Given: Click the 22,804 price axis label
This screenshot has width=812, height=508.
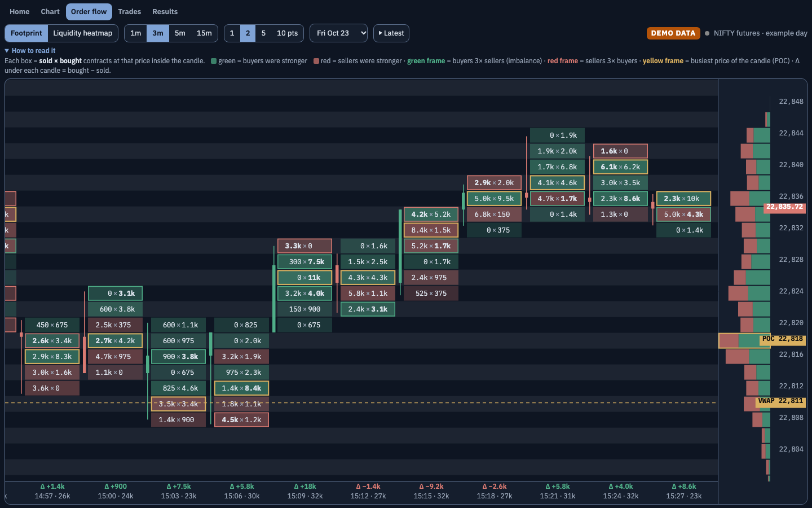Looking at the screenshot, I should 791,449.
